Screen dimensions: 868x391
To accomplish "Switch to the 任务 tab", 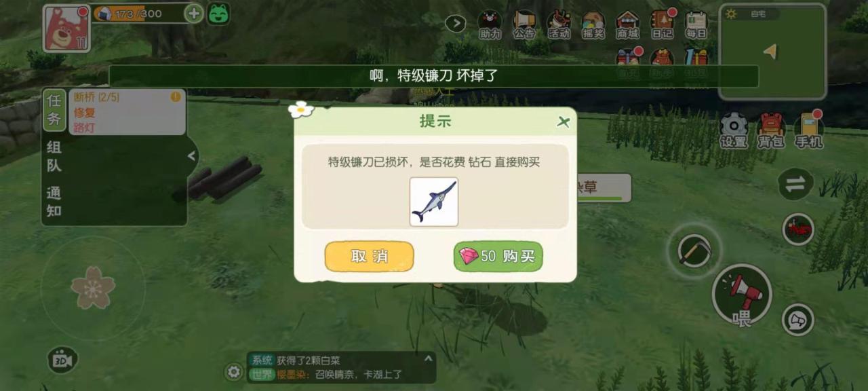I will (x=54, y=111).
